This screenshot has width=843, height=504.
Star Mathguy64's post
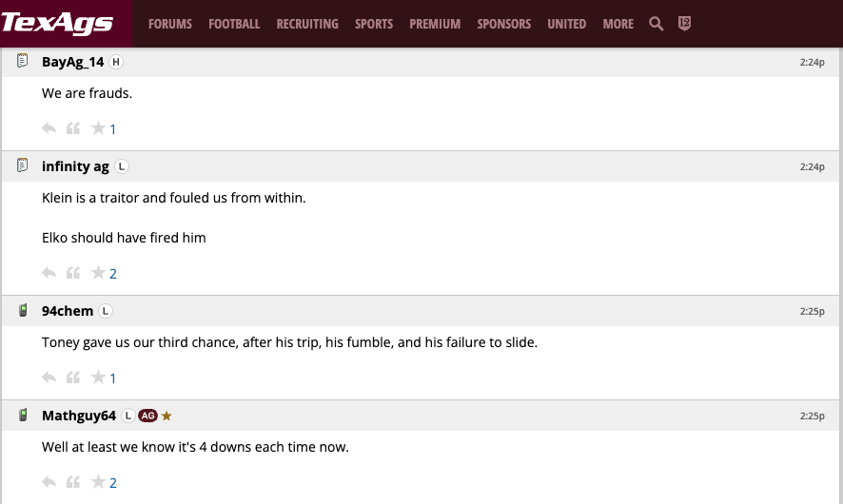pos(98,482)
